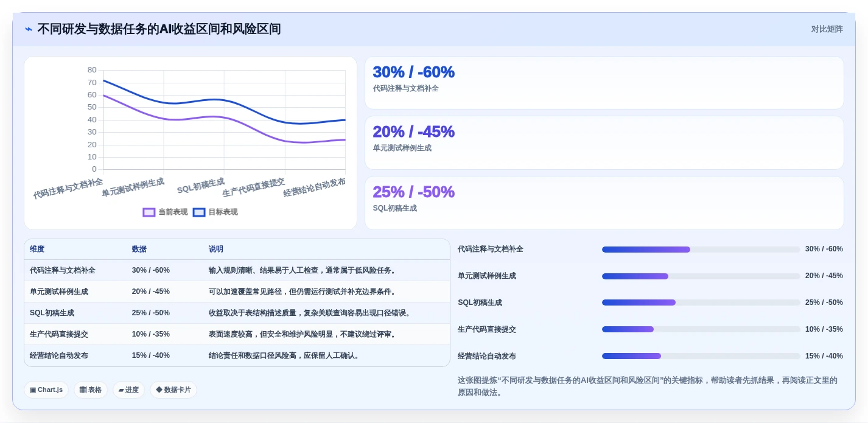Click chart axis label SQL初稿生成
This screenshot has width=868, height=423.
[201, 186]
